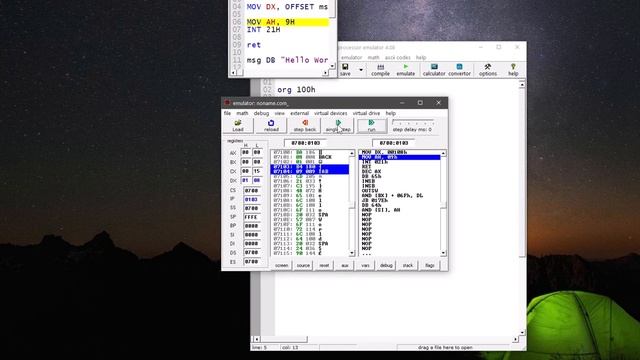Click the editor horizontal scrollbar left arrow
640x360 pixels.
(256, 339)
